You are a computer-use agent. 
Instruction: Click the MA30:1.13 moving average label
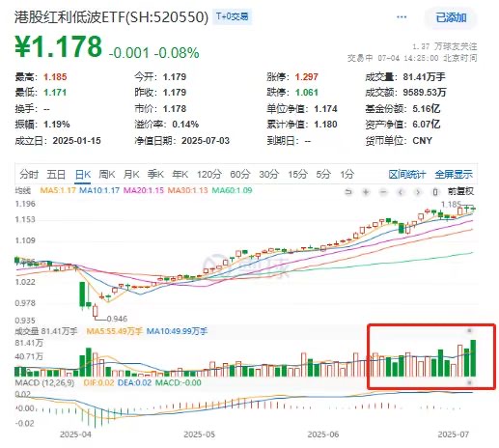click(188, 190)
